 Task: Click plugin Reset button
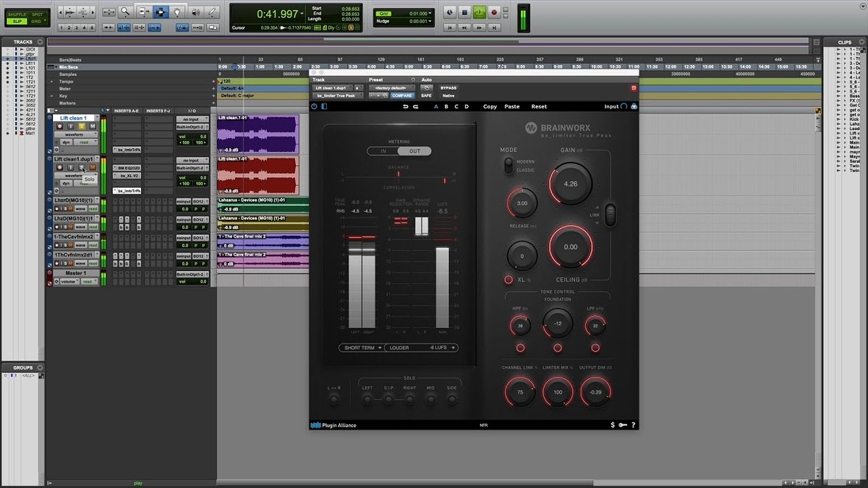point(539,106)
